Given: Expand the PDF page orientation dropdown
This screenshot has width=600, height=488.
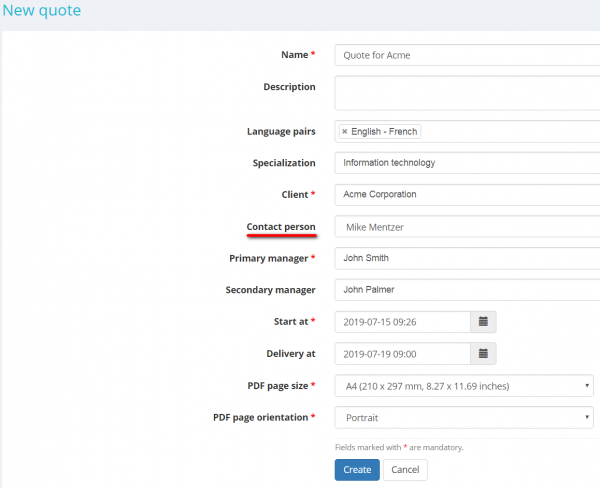Looking at the screenshot, I should coord(465,418).
